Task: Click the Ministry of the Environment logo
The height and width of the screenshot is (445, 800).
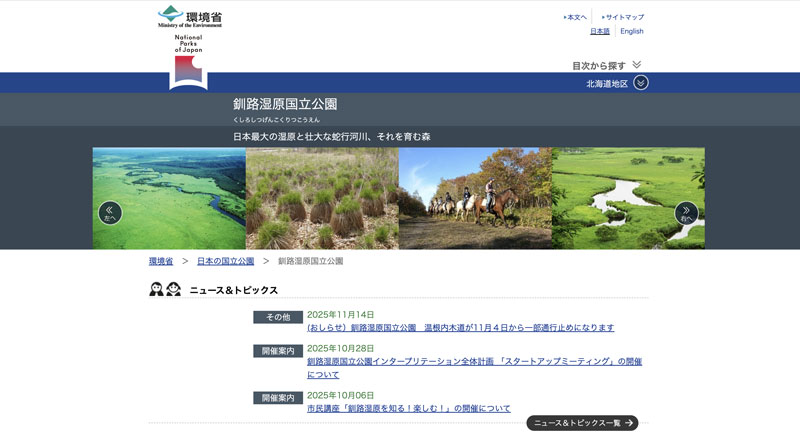Action: 189,17
